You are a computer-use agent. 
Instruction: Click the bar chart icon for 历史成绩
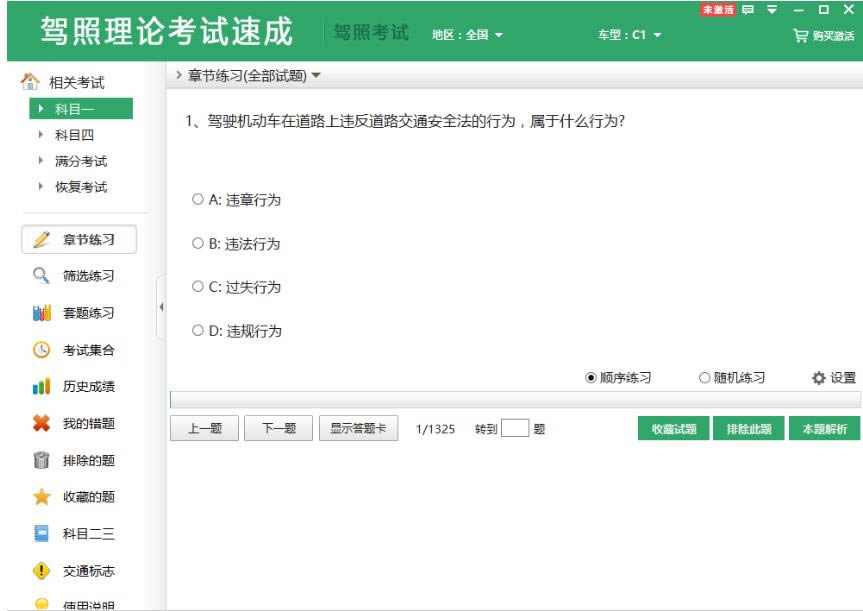click(42, 386)
